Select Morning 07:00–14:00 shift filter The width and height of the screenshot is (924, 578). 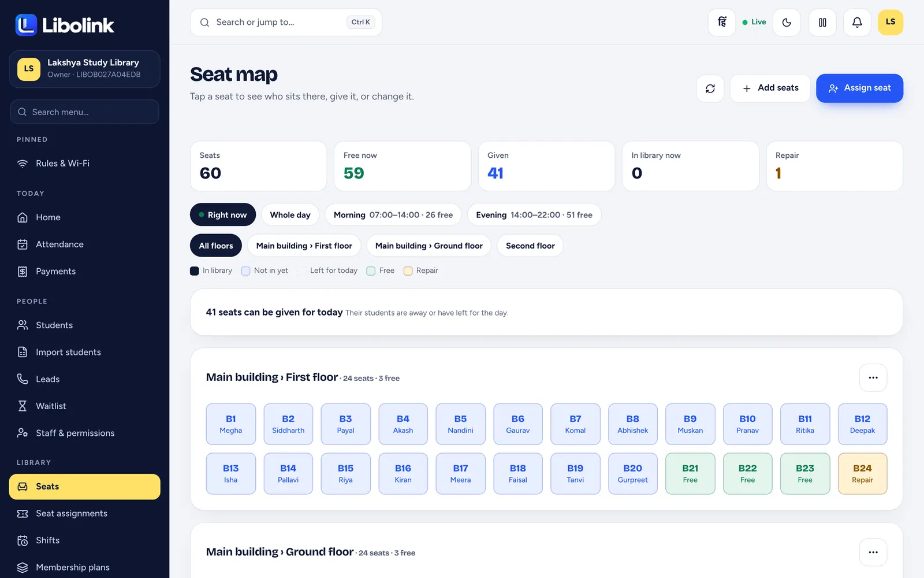[393, 215]
